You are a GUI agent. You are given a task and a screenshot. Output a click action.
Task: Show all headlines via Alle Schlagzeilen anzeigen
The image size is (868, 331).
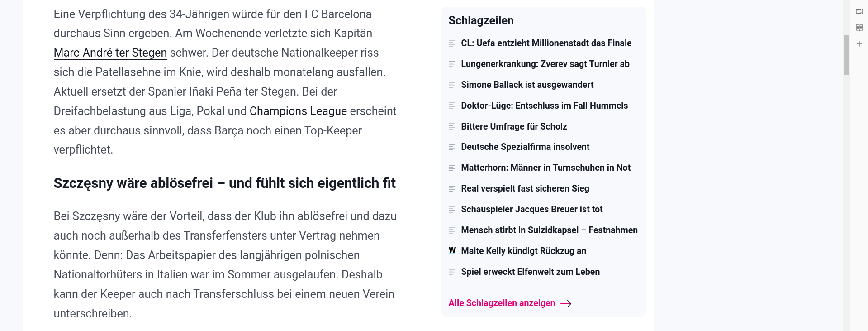pyautogui.click(x=502, y=303)
